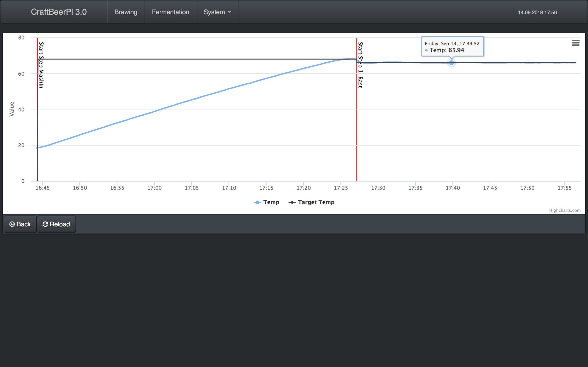Viewport: 588px width, 367px height.
Task: Click the Temp legend blue marker
Action: (257, 202)
